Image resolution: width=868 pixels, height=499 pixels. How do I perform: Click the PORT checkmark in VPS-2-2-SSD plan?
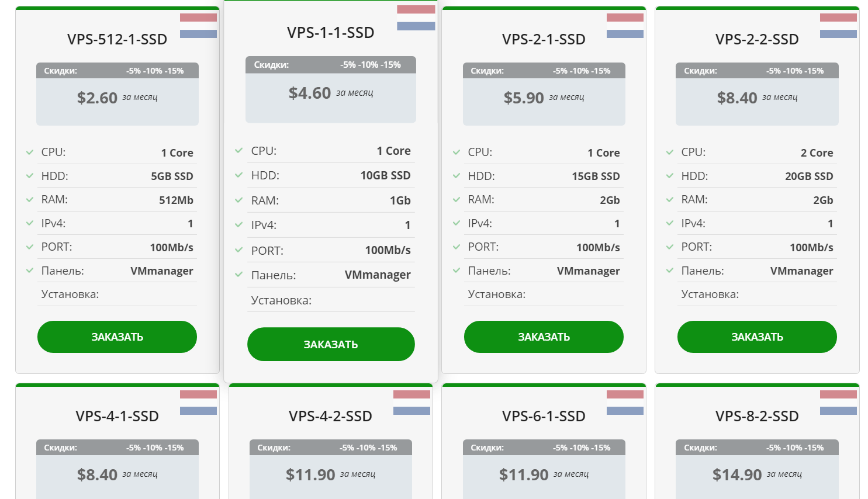[670, 247]
